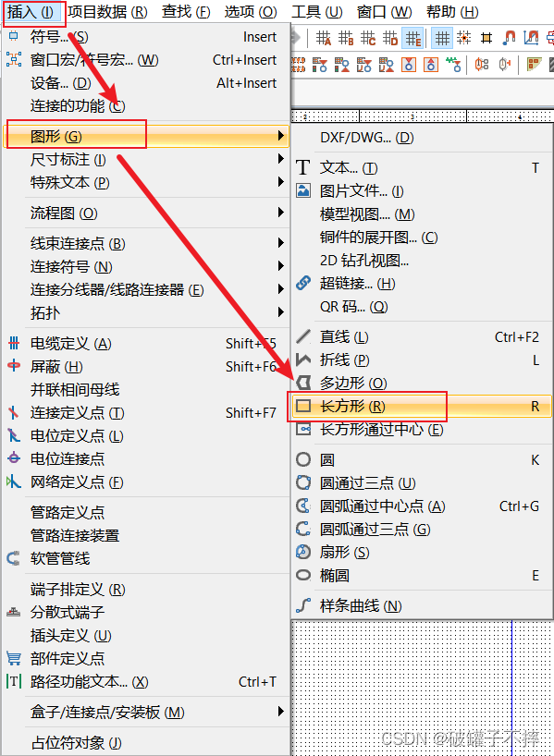Choose 圆通过三点 (U) submenu entry
This screenshot has width=554, height=756.
pos(422,483)
